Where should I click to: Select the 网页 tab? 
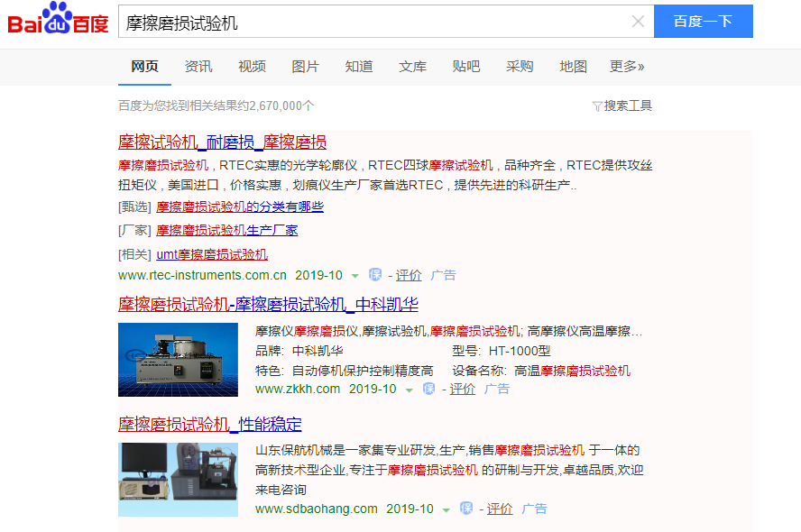click(x=144, y=67)
